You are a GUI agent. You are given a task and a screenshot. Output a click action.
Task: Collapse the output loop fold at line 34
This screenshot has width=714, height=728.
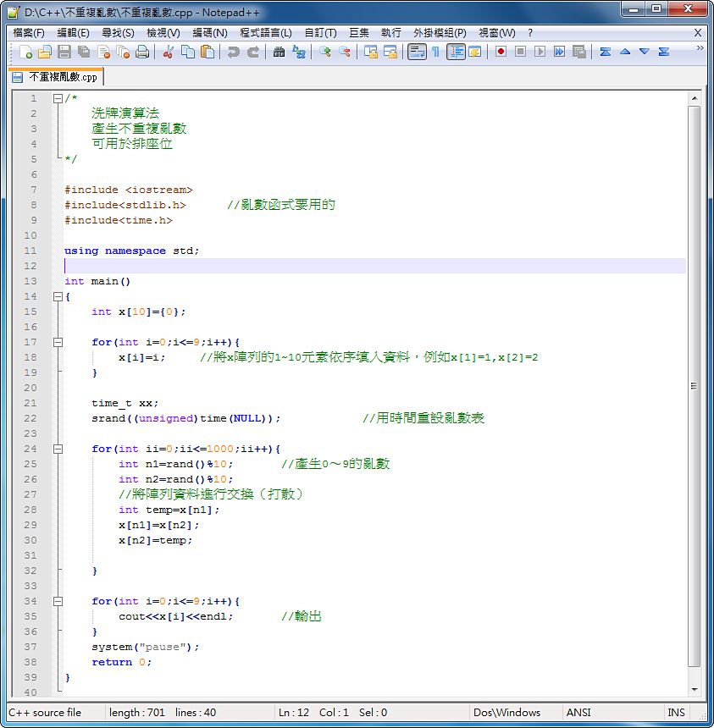coord(58,601)
